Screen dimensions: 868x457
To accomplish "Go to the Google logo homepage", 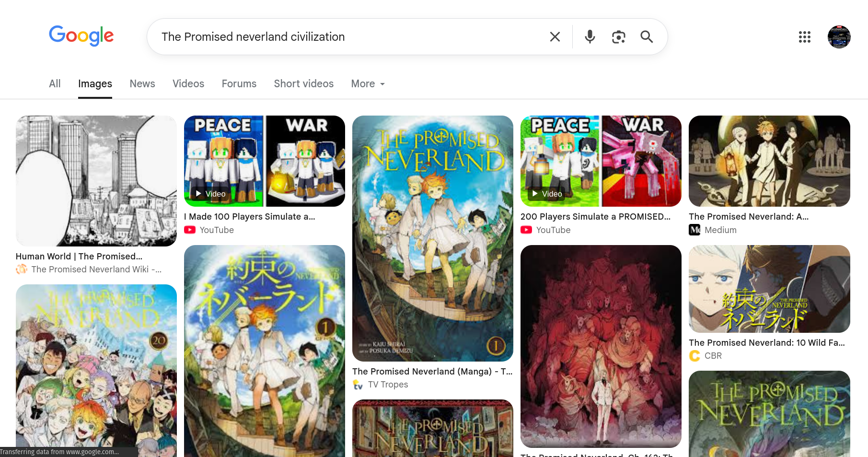I will 81,35.
